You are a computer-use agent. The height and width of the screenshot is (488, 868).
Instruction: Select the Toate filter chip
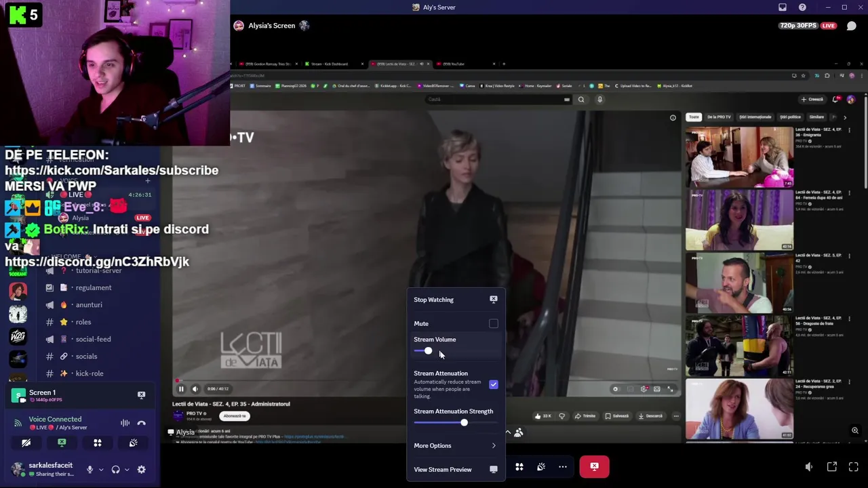tap(694, 117)
